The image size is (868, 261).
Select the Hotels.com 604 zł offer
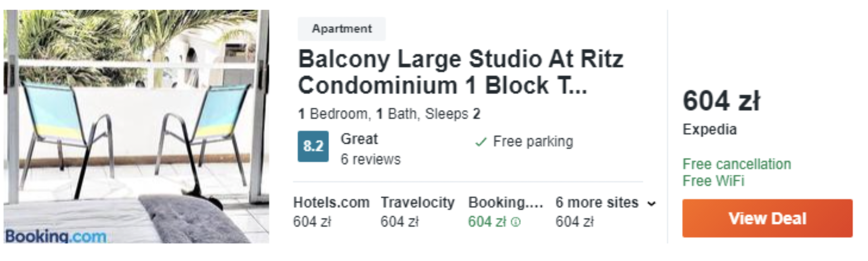[331, 212]
